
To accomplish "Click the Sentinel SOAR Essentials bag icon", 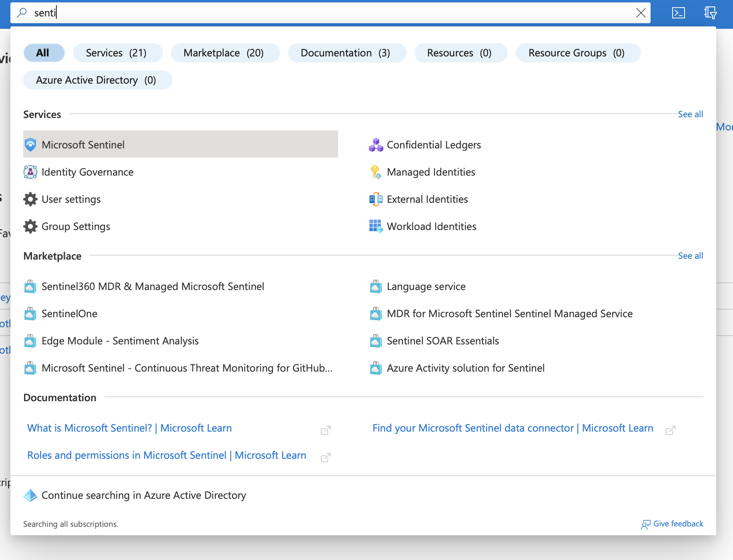I will [x=376, y=341].
